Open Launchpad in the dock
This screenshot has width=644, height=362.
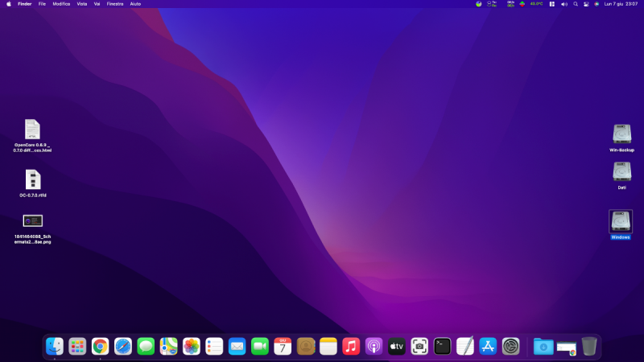77,346
